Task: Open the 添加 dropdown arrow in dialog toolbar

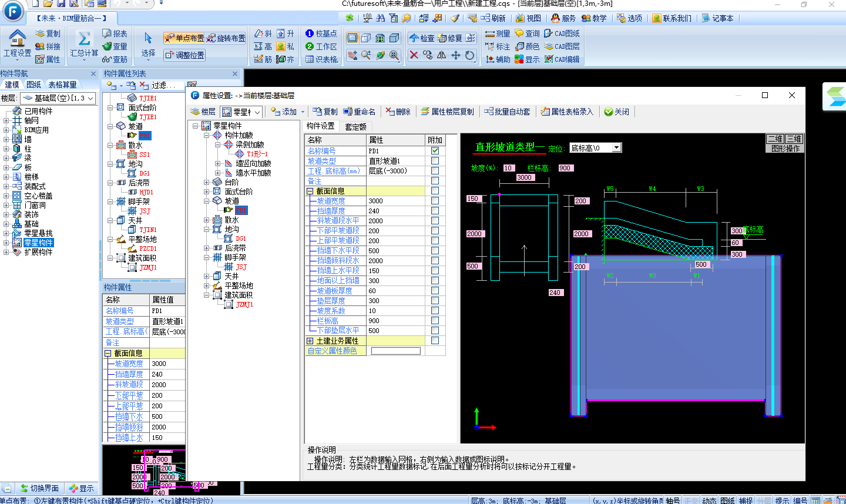Action: click(x=303, y=112)
